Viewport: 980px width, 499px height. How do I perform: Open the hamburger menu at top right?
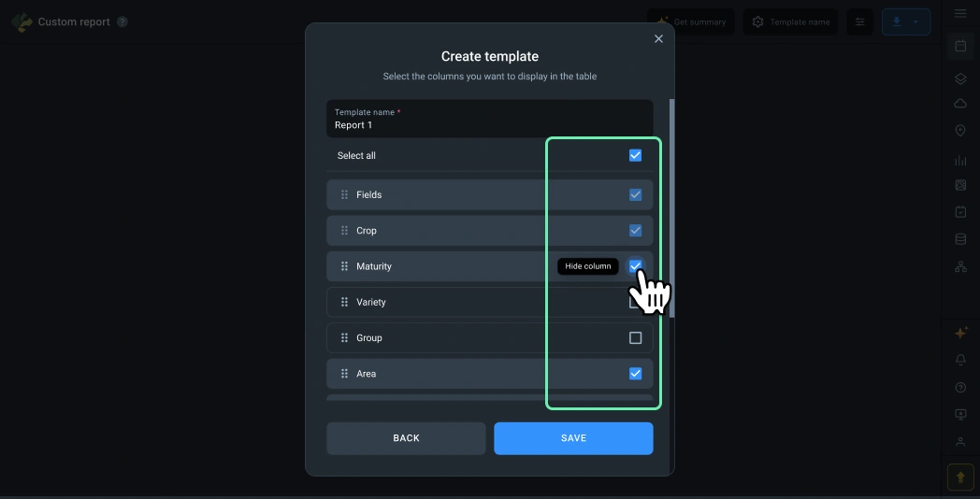point(960,14)
